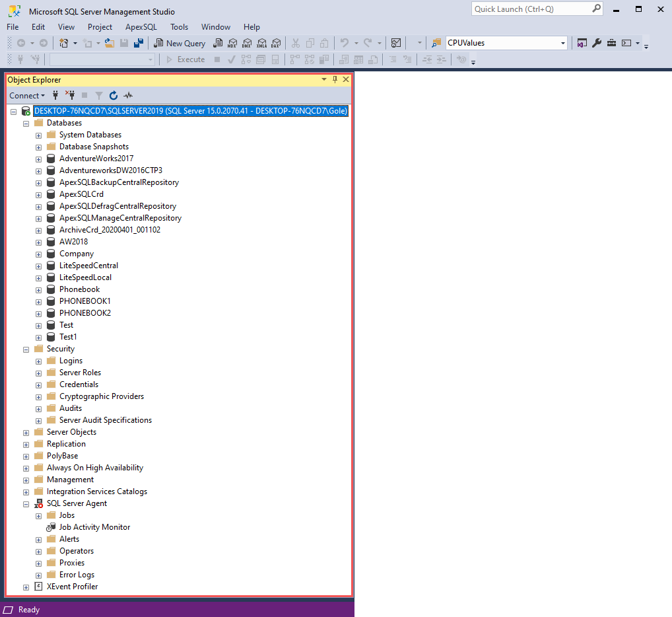Select the Server Roles folder
This screenshot has width=672, height=617.
80,373
